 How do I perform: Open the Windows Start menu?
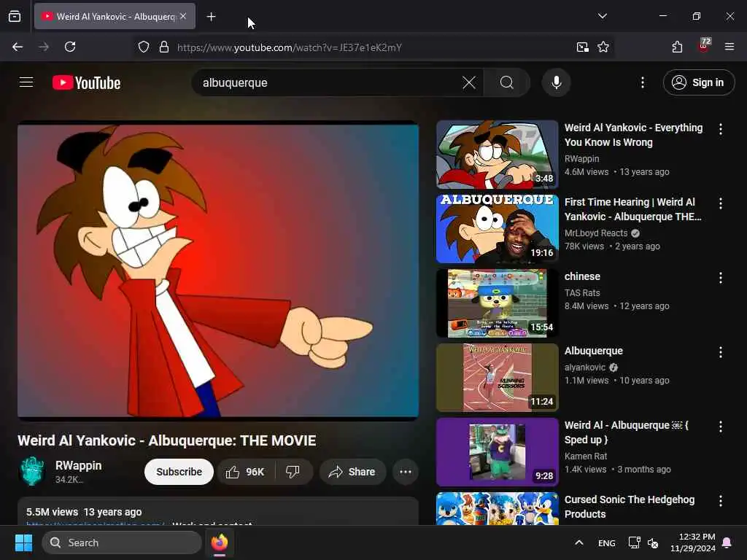click(x=23, y=542)
